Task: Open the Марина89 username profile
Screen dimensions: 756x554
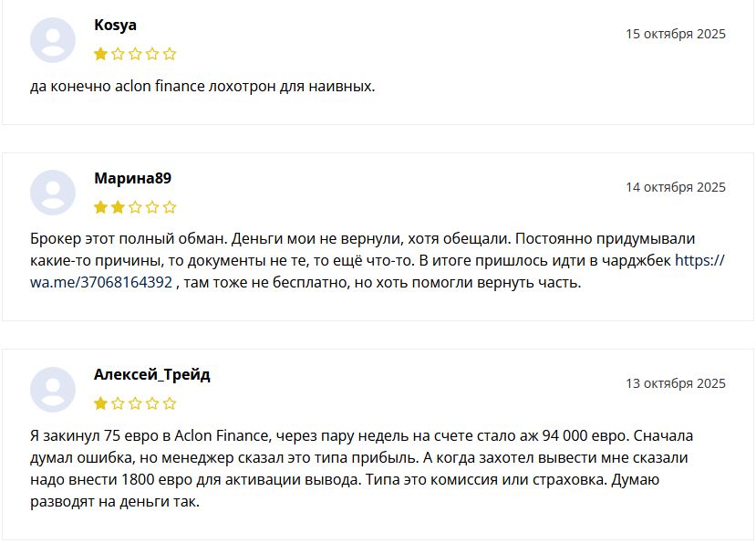Action: (x=132, y=178)
